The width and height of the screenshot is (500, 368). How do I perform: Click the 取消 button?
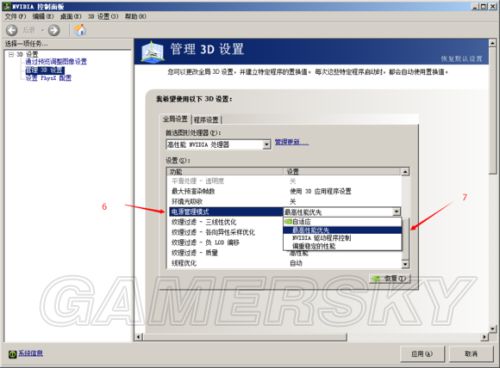(x=471, y=354)
